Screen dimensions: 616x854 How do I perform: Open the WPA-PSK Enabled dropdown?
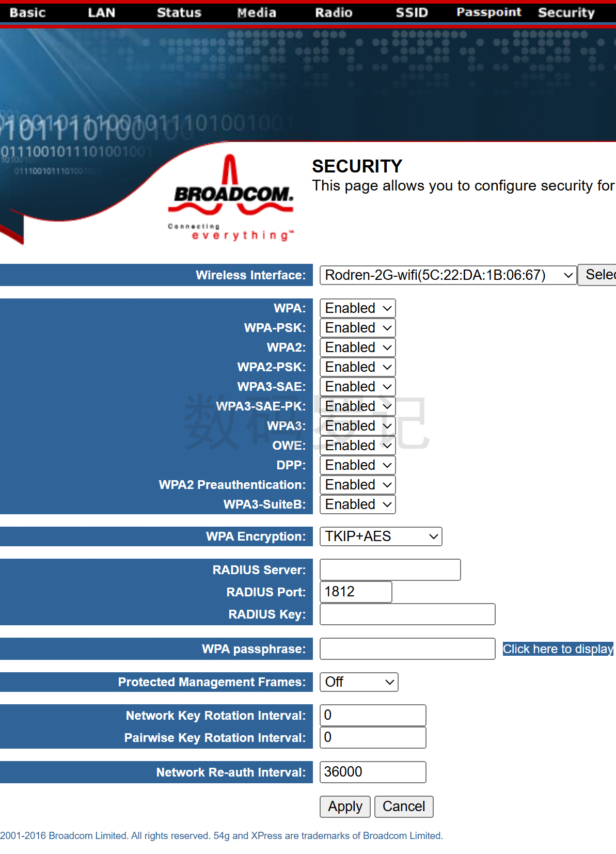tap(357, 328)
